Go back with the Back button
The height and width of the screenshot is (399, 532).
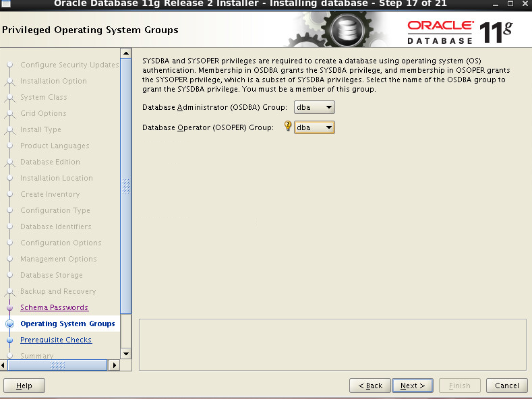click(370, 386)
